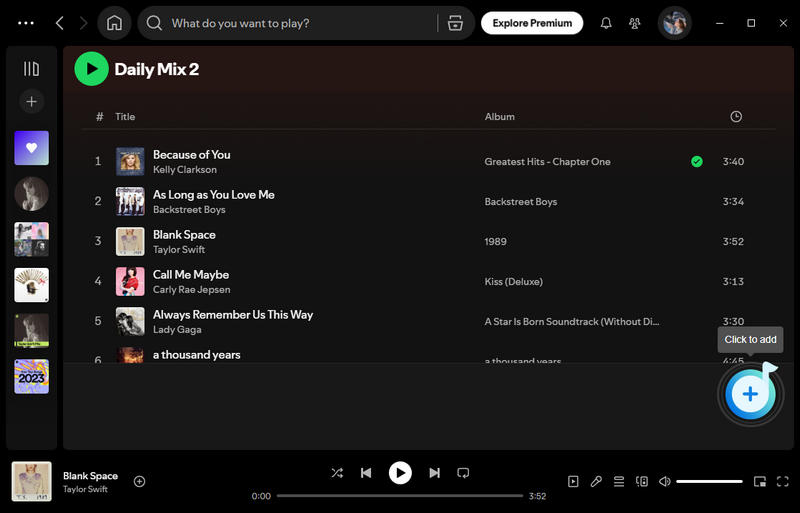800x513 pixels.
Task: Select the track Call Me Maybe
Action: (x=191, y=275)
